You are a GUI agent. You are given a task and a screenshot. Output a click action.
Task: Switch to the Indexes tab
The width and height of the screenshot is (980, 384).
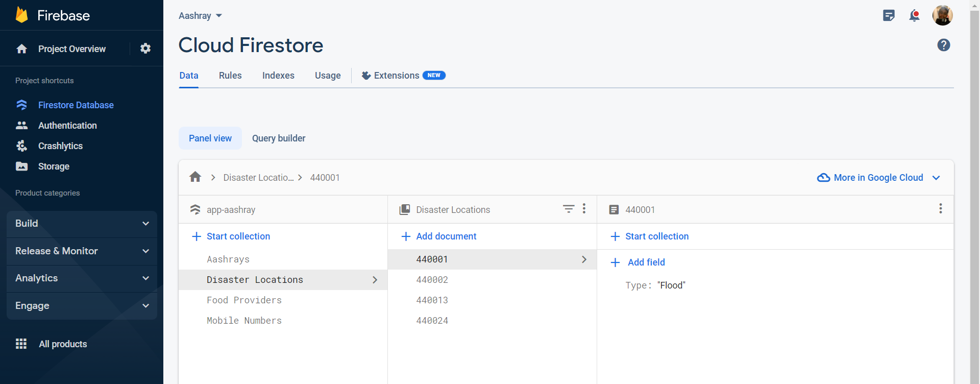[x=278, y=76]
